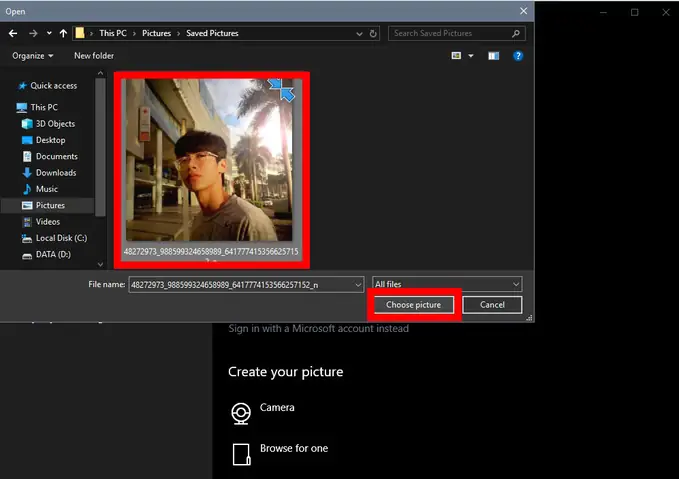679x479 pixels.
Task: Create a New folder
Action: 94,56
